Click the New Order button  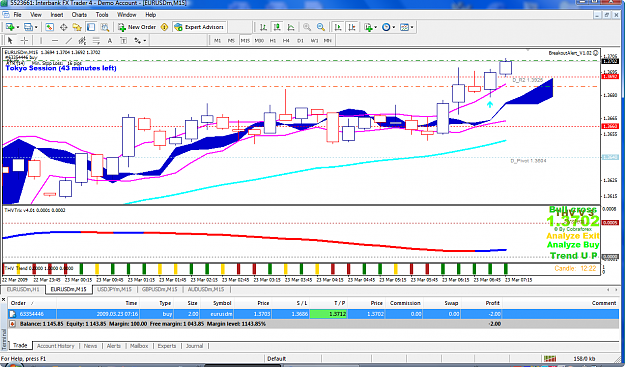coord(137,27)
